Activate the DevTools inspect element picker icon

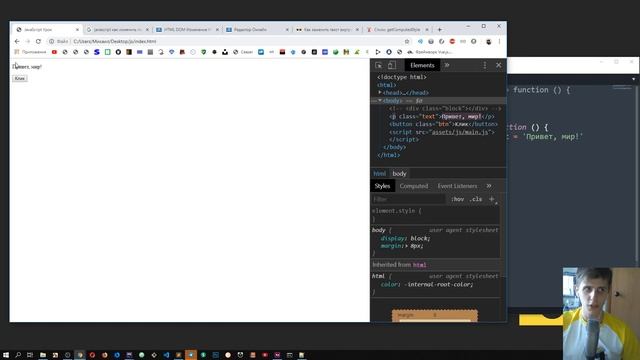click(378, 65)
